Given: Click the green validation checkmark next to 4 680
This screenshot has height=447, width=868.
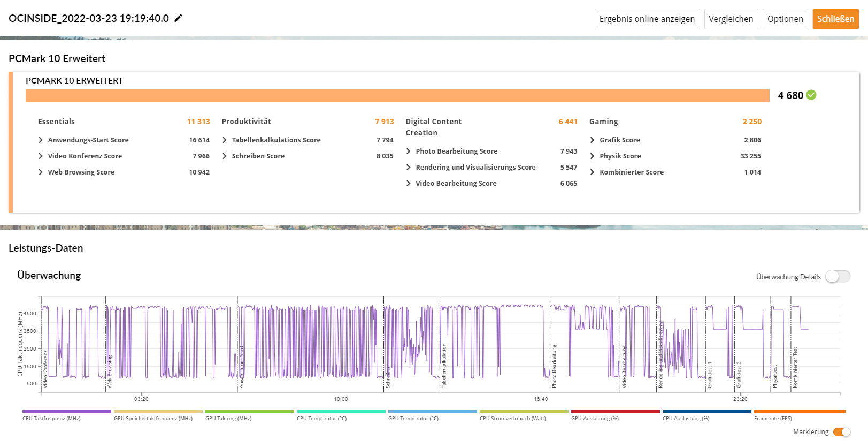Looking at the screenshot, I should [x=811, y=95].
